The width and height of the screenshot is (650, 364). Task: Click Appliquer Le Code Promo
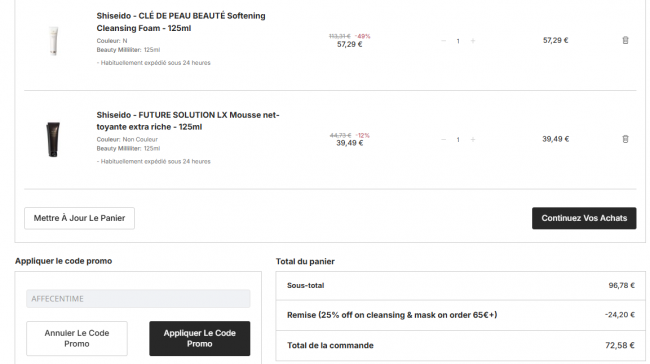199,338
